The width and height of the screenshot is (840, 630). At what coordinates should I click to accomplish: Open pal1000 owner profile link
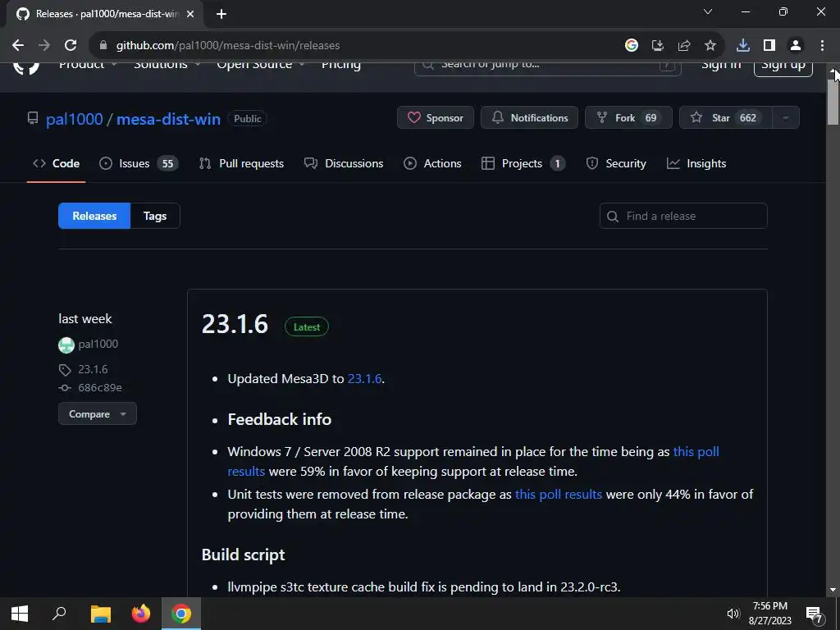click(x=75, y=119)
